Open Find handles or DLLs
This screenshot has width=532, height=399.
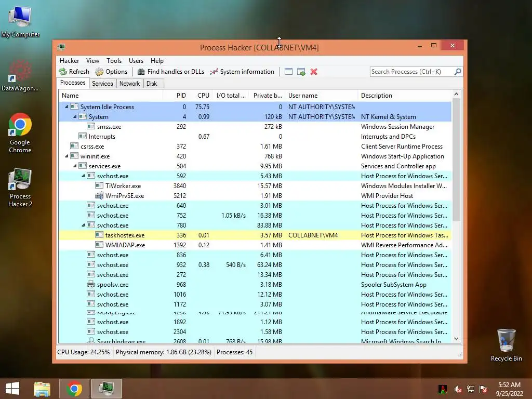170,72
